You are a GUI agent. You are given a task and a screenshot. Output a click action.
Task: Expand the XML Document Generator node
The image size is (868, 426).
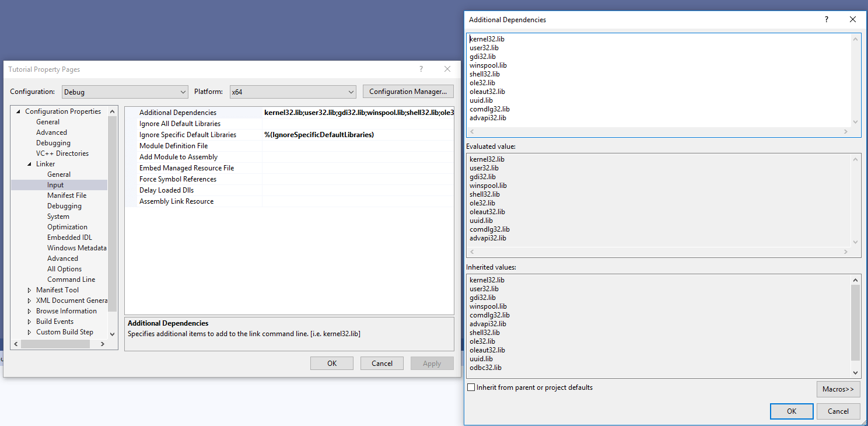pyautogui.click(x=30, y=300)
